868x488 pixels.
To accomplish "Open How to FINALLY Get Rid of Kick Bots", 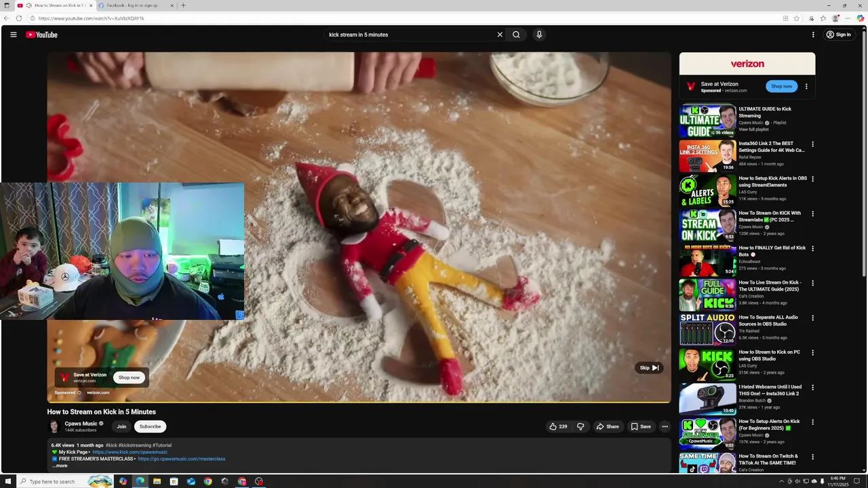I will tap(772, 251).
